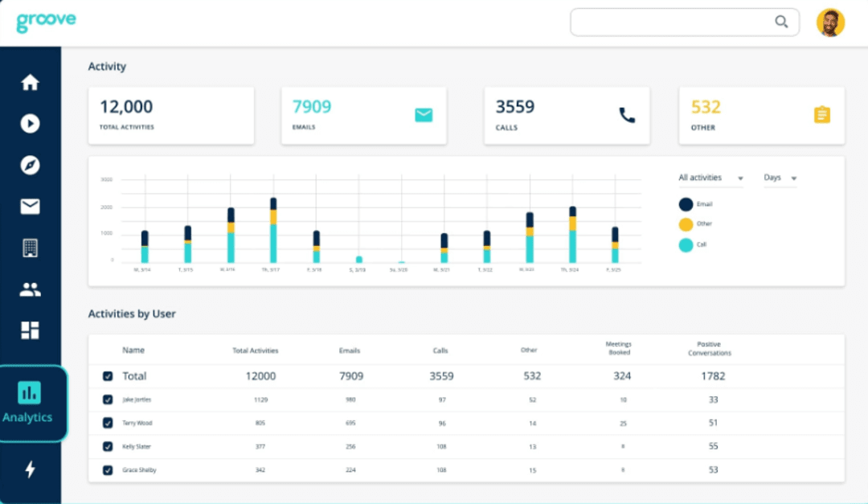
Task: Toggle the checkbox for Kelly Slater's row
Action: click(109, 446)
